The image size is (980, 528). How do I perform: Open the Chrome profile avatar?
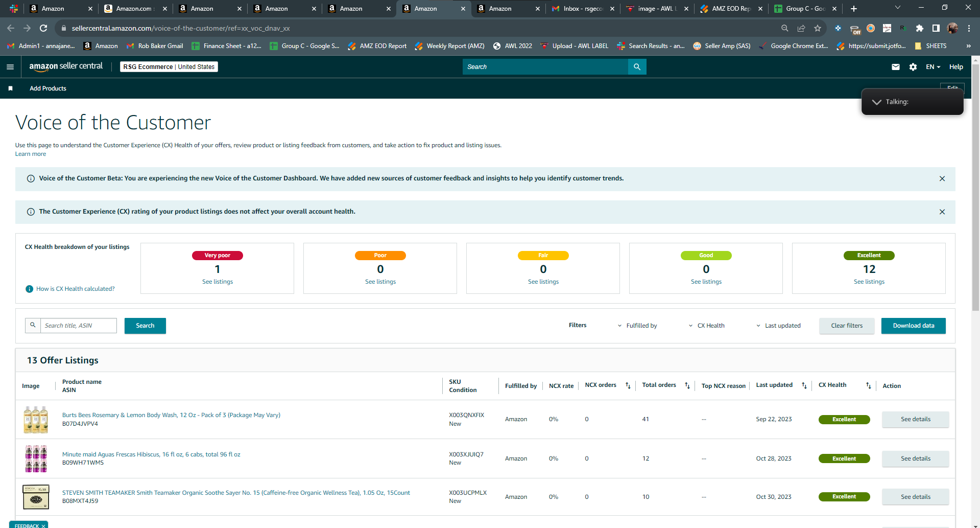tap(952, 28)
